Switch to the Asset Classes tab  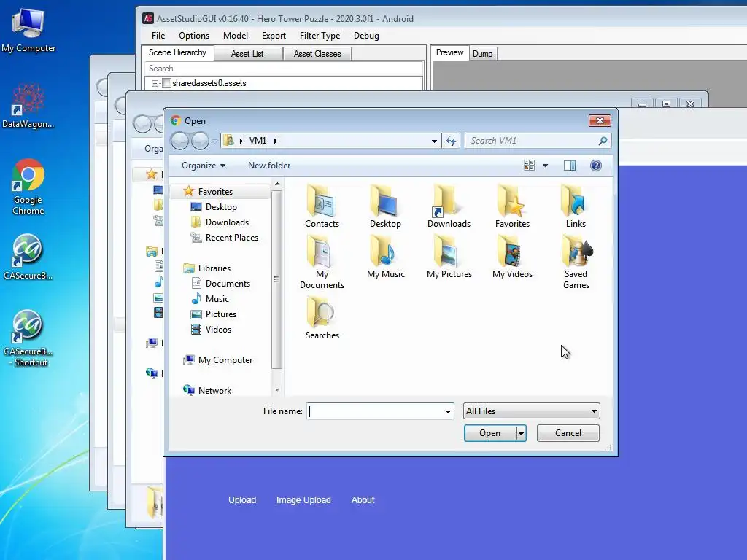coord(317,54)
